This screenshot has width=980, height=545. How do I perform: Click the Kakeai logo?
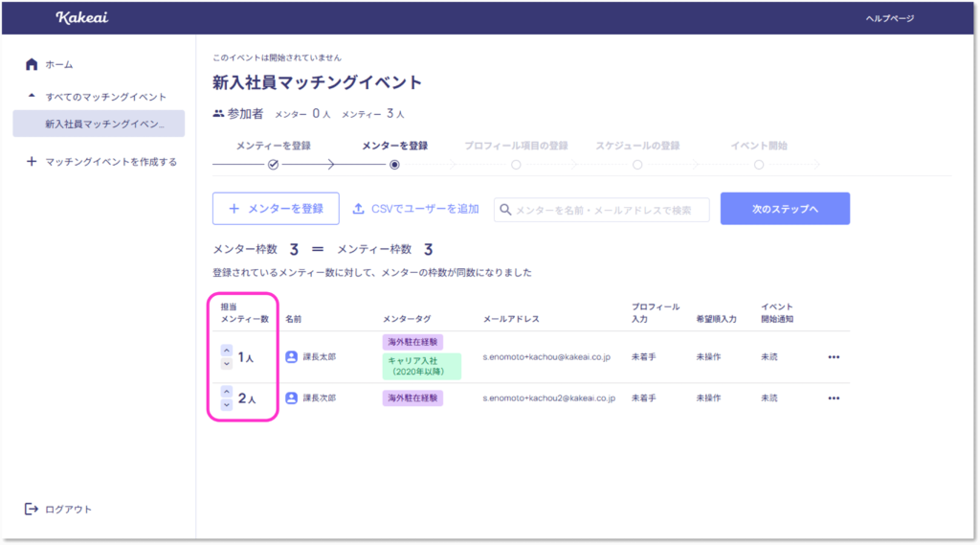pos(82,17)
